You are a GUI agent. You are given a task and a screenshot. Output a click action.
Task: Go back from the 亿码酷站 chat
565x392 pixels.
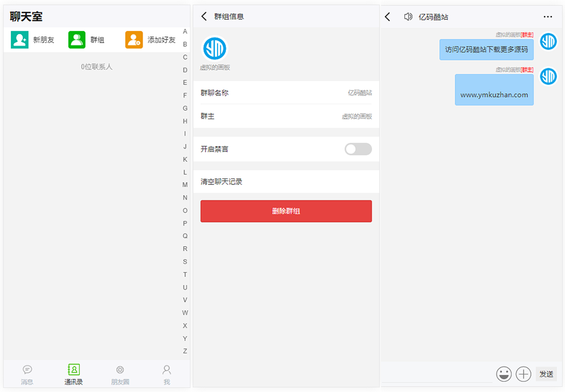388,17
